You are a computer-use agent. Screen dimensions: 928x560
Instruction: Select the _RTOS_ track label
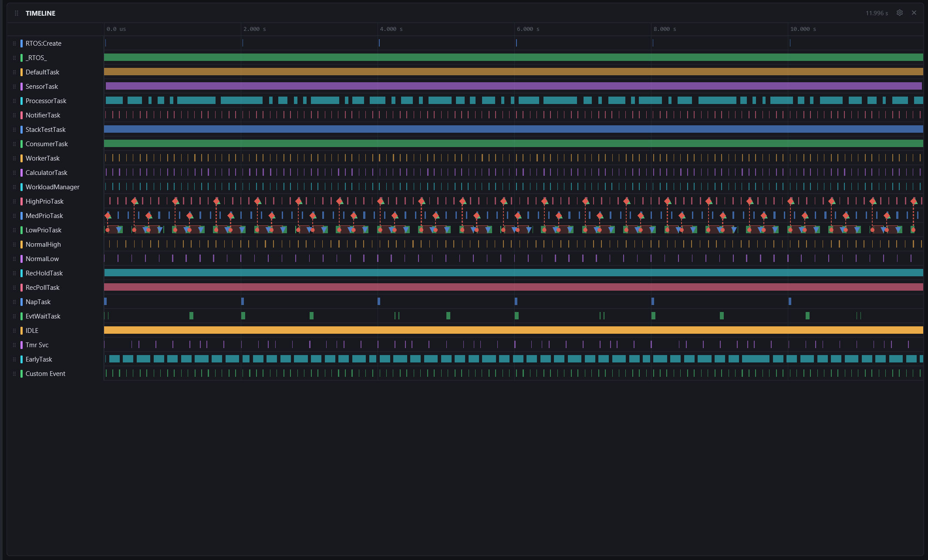coord(36,58)
